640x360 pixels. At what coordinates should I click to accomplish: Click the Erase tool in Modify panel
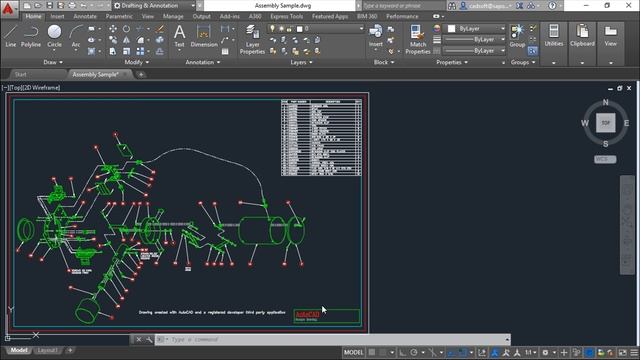point(160,29)
